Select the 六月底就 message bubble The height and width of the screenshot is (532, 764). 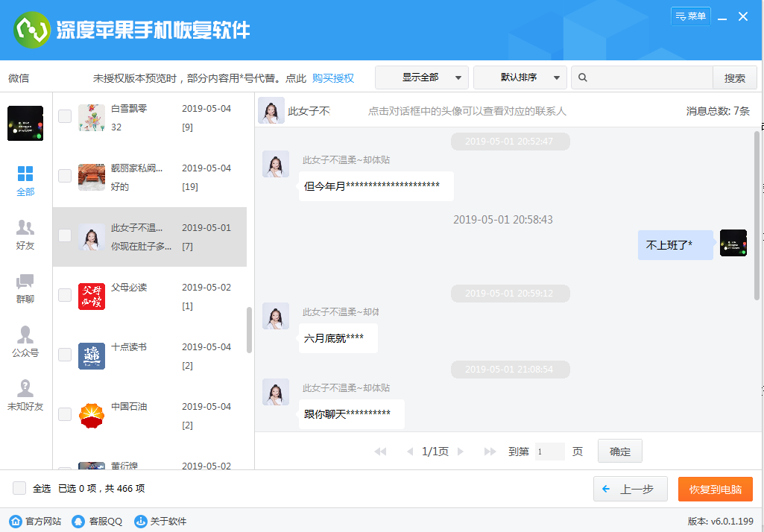click(338, 338)
